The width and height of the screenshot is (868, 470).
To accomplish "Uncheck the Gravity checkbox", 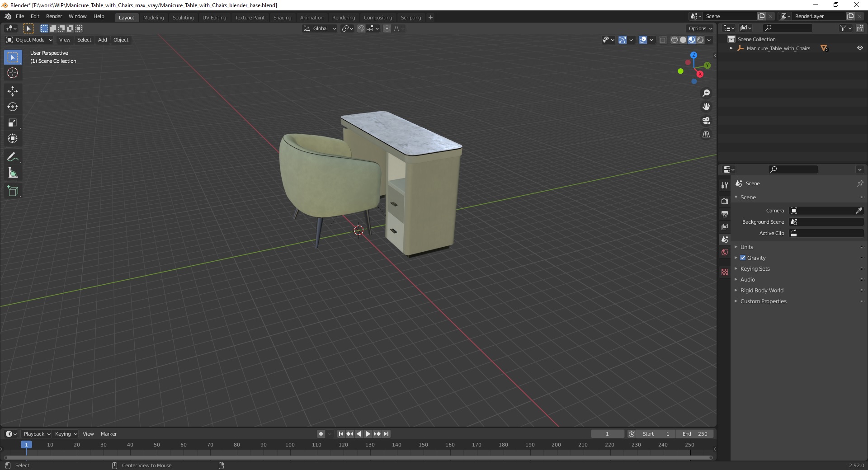I will point(743,258).
